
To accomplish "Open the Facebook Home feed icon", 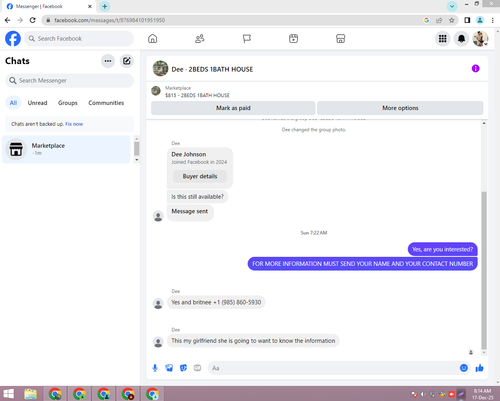I will [x=153, y=39].
